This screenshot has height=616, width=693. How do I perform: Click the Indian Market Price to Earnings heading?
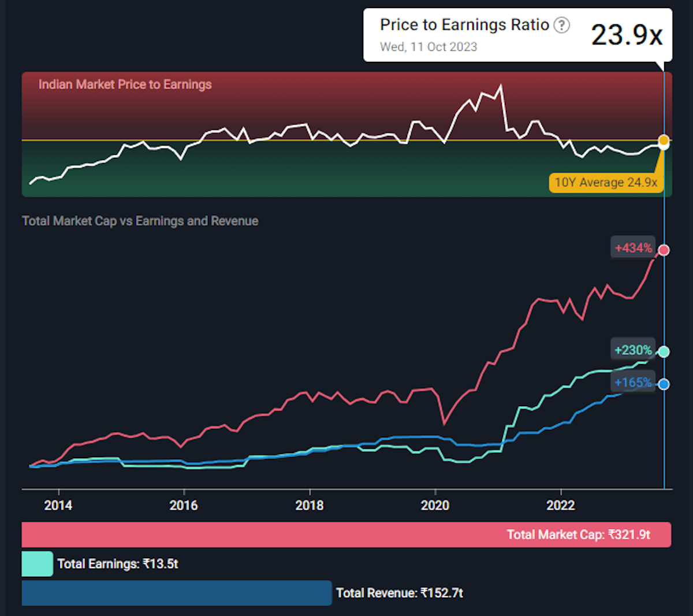click(x=125, y=84)
